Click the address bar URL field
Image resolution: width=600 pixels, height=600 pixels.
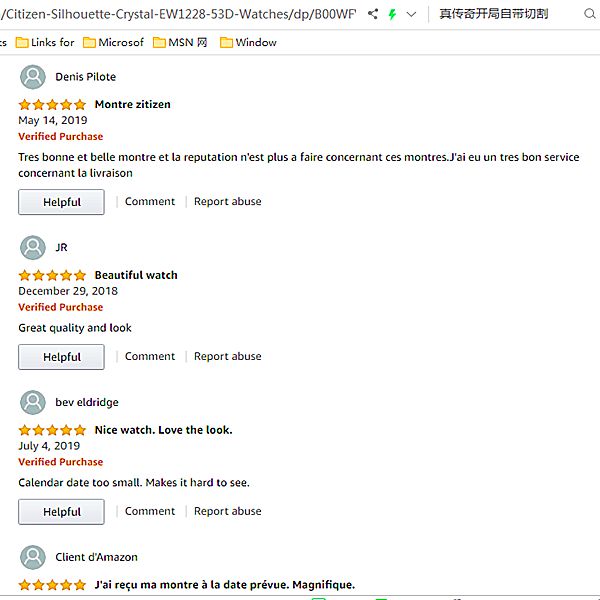click(180, 14)
